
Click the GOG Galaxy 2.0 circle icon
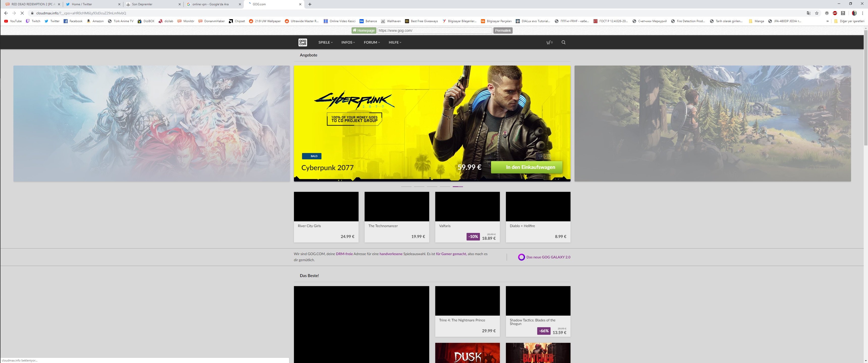pyautogui.click(x=521, y=257)
